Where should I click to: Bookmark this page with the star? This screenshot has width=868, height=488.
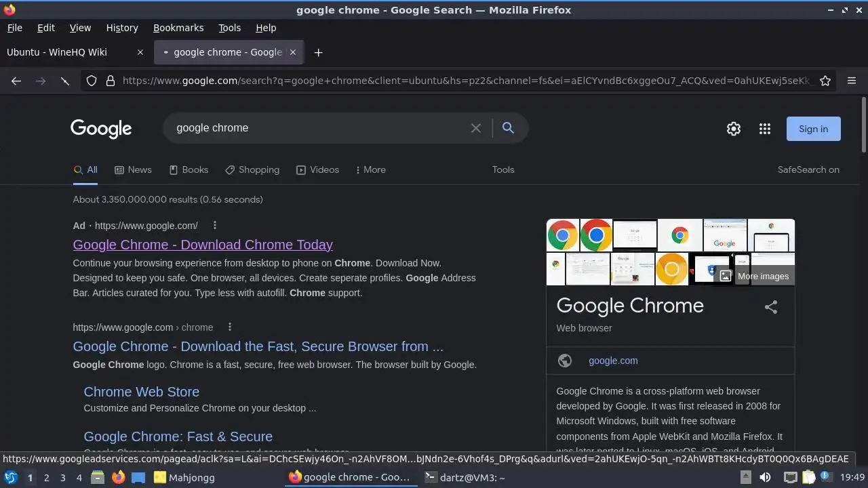pos(825,81)
